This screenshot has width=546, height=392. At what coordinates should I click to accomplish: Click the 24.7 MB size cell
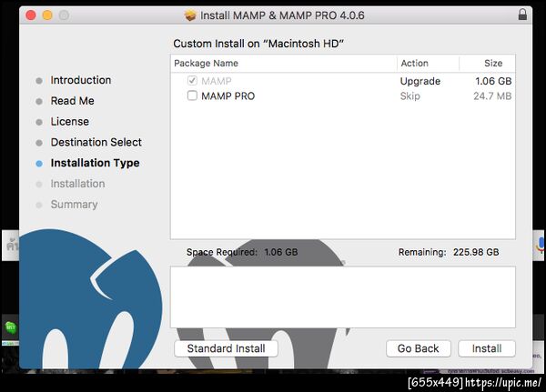click(x=492, y=95)
